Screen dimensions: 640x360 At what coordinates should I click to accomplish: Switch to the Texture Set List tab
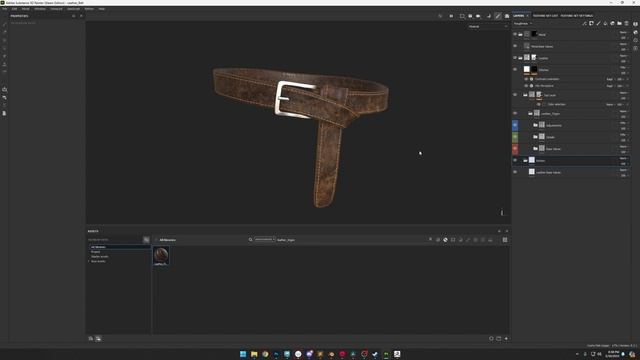(x=545, y=16)
